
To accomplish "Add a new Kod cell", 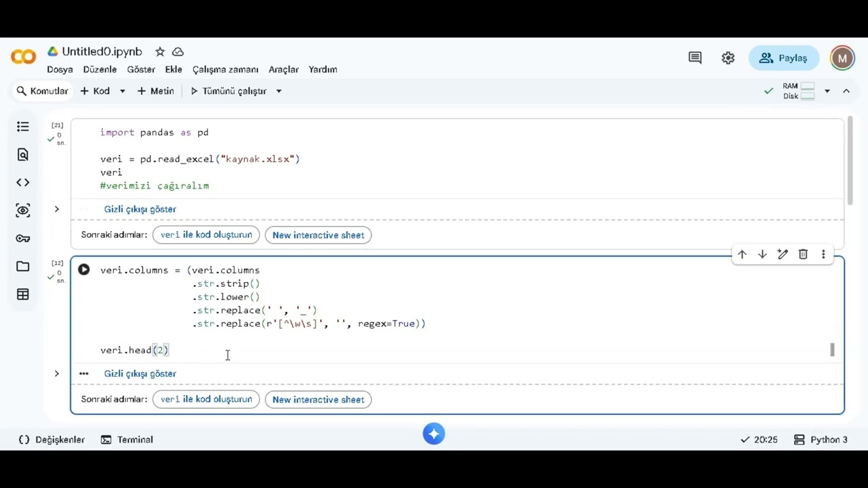I will click(95, 91).
